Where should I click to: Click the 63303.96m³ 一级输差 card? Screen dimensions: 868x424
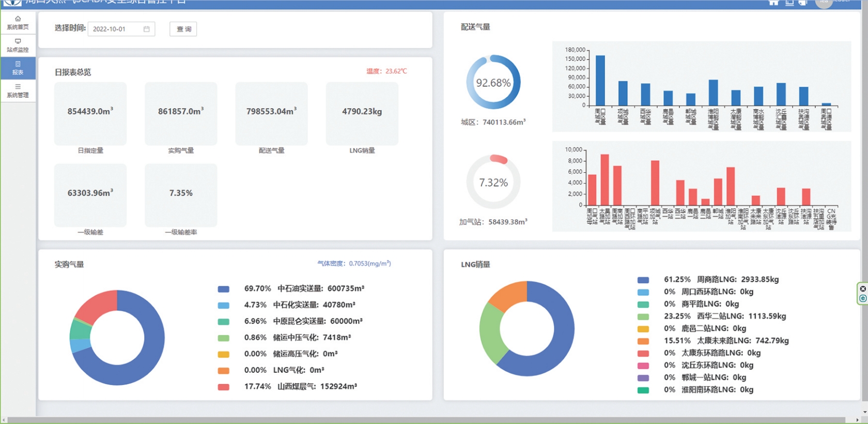(90, 195)
